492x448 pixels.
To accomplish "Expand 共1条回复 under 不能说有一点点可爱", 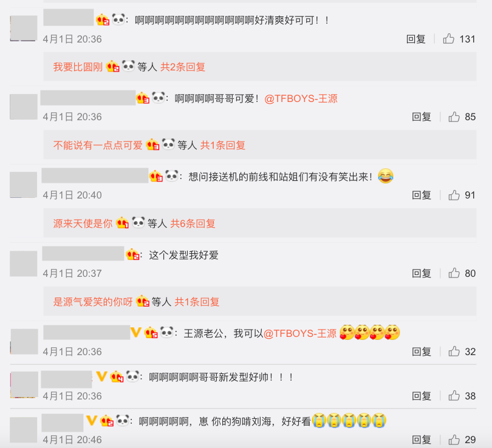I will [223, 145].
